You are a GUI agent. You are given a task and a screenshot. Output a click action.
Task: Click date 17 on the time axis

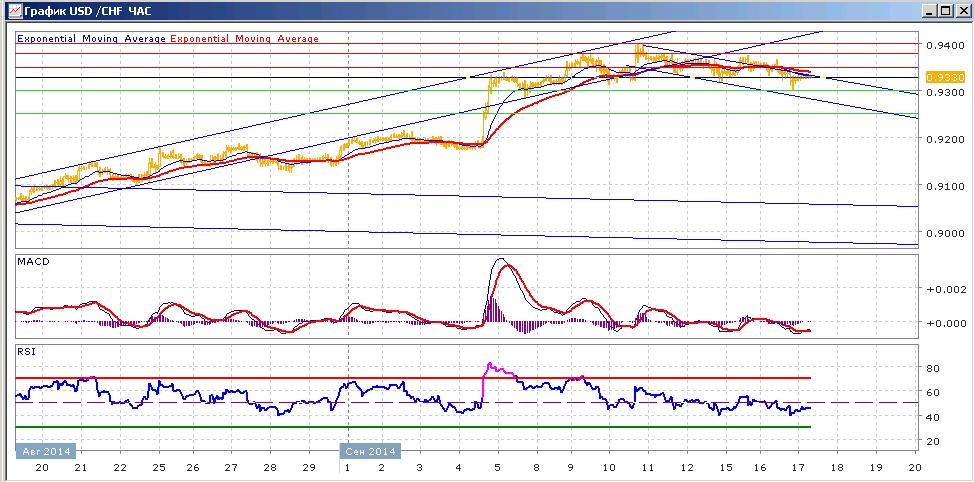tap(799, 467)
